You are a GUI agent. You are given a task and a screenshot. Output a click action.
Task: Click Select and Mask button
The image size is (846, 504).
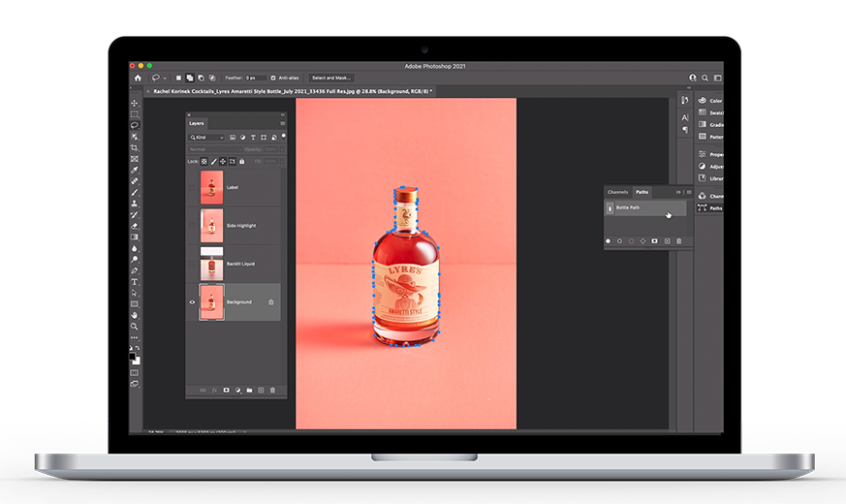(330, 78)
